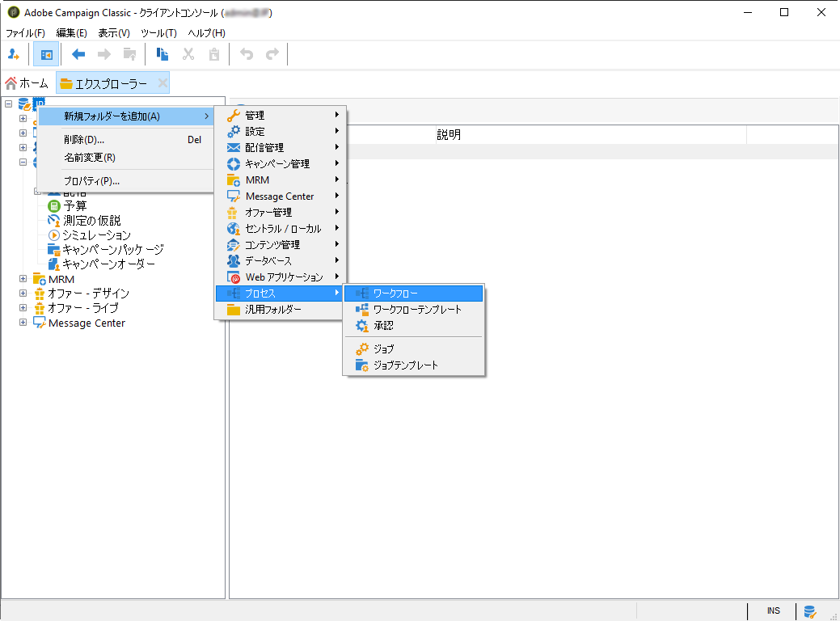This screenshot has height=621, width=840.
Task: Select キャンペーンオーダー in the tree
Action: point(109,264)
